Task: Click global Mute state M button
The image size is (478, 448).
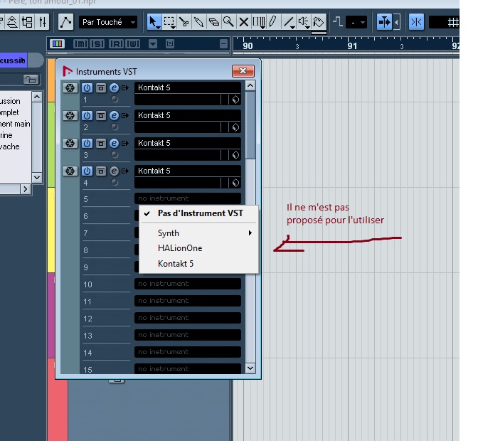Action: 80,44
